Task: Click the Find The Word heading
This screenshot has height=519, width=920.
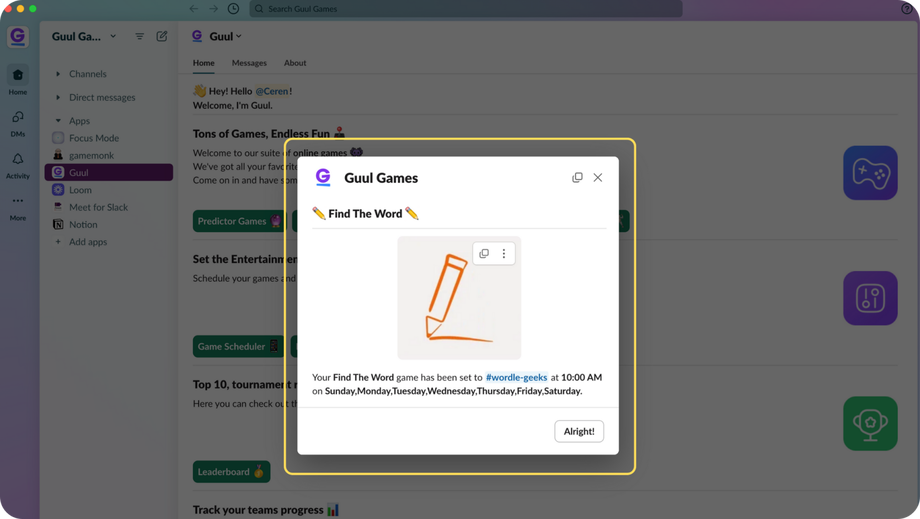Action: click(x=365, y=213)
